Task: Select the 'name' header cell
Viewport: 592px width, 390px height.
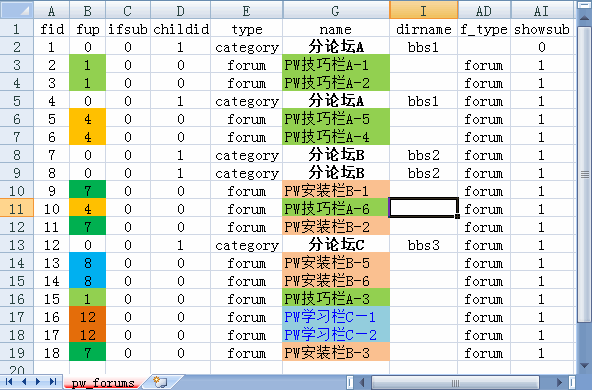Action: pyautogui.click(x=336, y=29)
